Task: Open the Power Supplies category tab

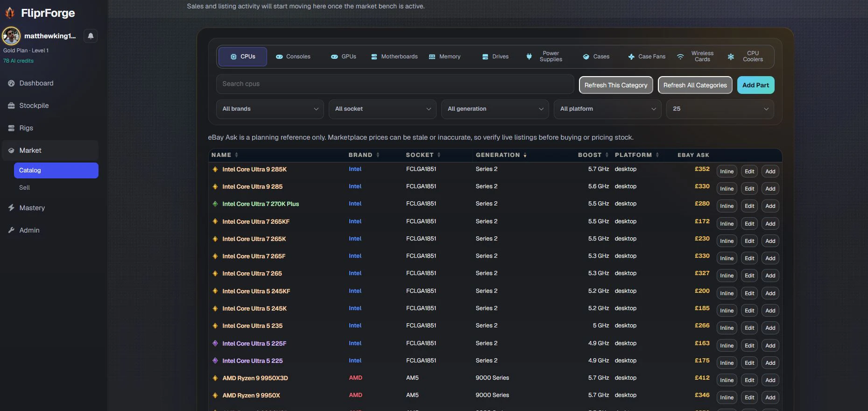Action: [x=544, y=57]
